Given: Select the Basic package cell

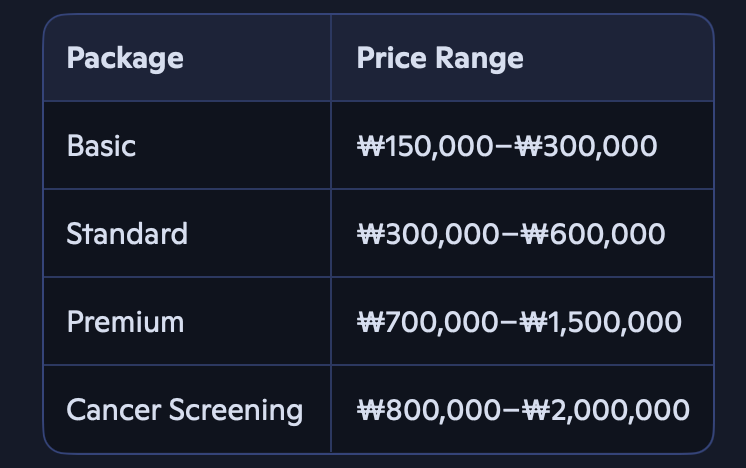Looking at the screenshot, I should tap(187, 146).
